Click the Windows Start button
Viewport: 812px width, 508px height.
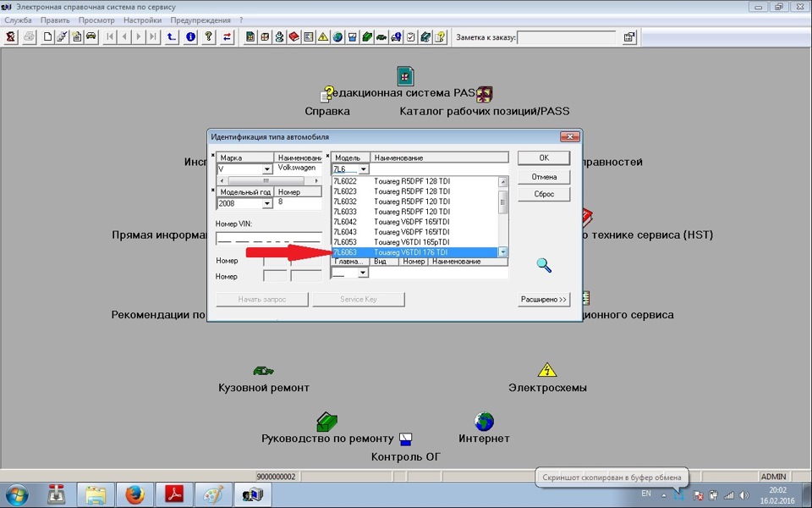tap(18, 494)
